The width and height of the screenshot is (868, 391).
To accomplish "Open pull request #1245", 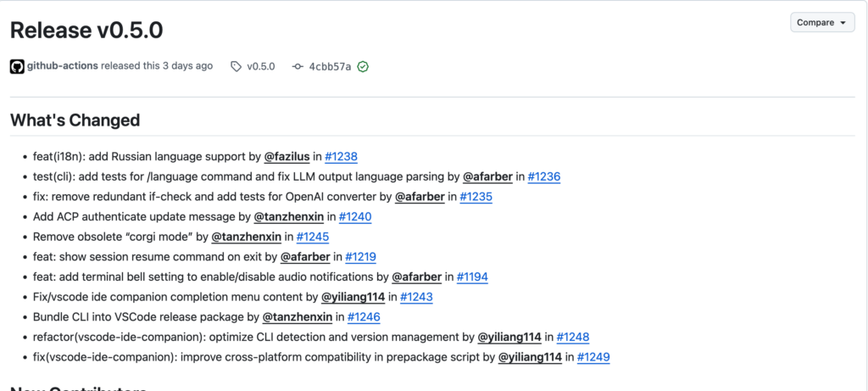I will (313, 237).
